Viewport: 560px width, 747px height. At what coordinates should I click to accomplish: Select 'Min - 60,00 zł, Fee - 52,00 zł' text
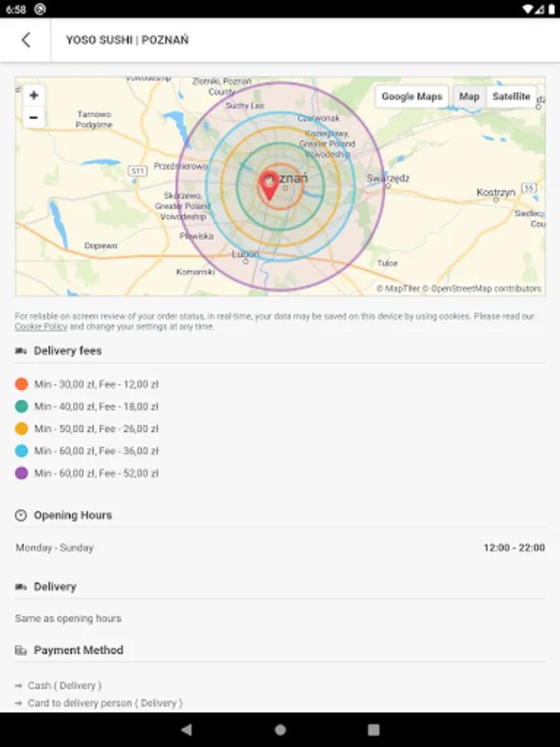[x=96, y=474]
